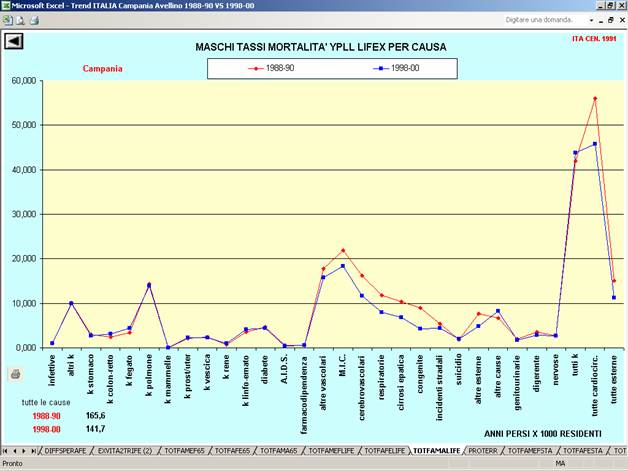The width and height of the screenshot is (628, 471).
Task: Click the '50,000' axis label
Action: click(x=24, y=125)
